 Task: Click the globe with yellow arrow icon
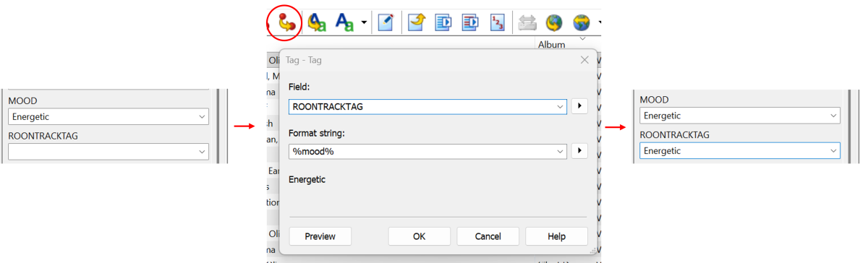554,22
